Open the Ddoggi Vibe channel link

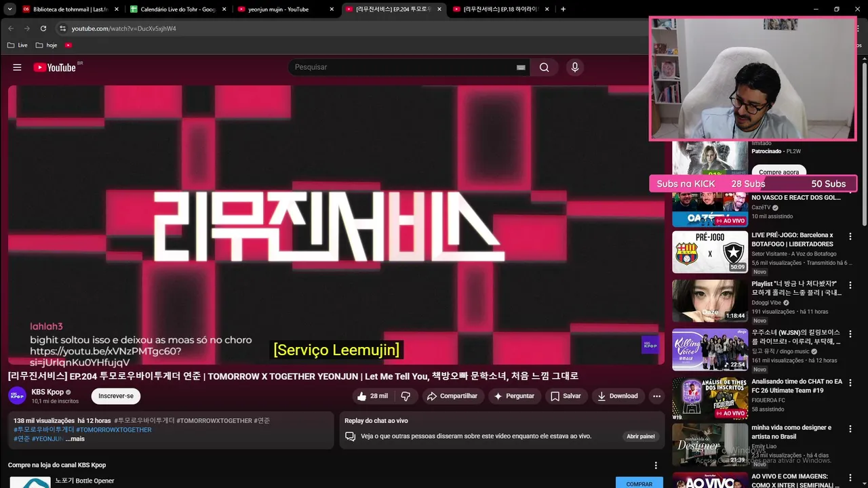pos(766,303)
